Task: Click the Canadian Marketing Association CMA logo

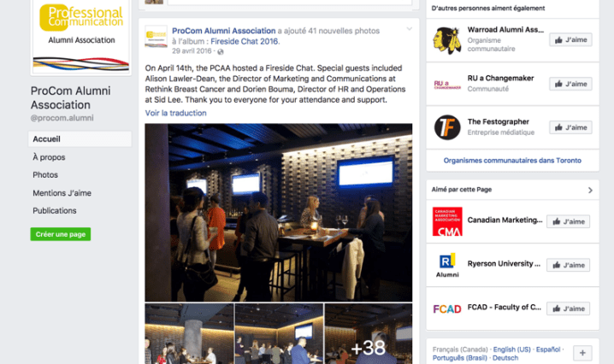Action: [x=447, y=221]
